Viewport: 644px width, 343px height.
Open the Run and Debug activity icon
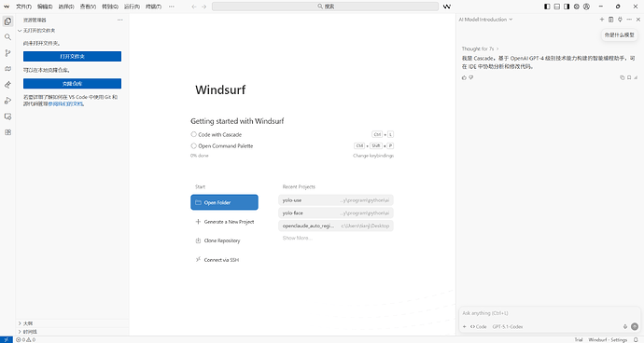click(7, 101)
